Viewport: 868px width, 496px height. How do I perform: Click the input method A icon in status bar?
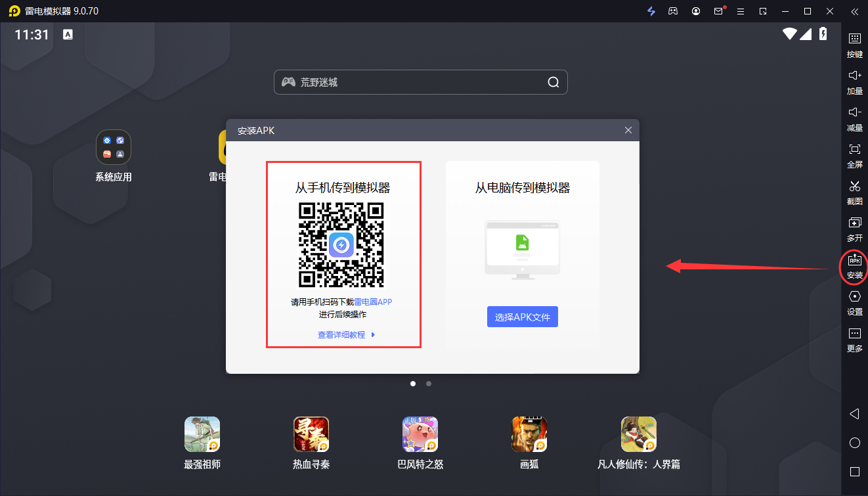tap(68, 35)
